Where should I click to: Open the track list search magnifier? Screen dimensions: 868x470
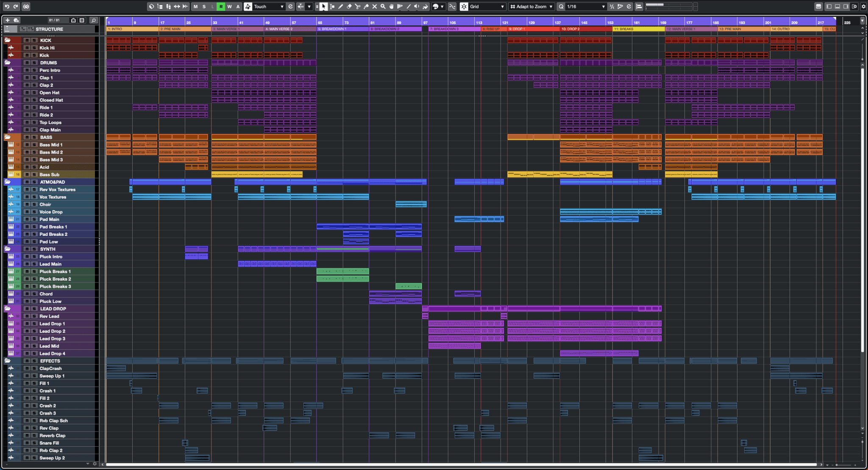tap(93, 20)
